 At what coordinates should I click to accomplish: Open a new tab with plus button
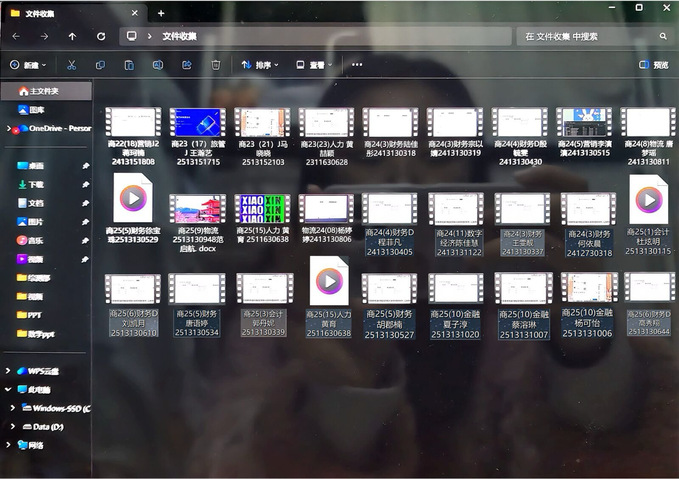161,13
